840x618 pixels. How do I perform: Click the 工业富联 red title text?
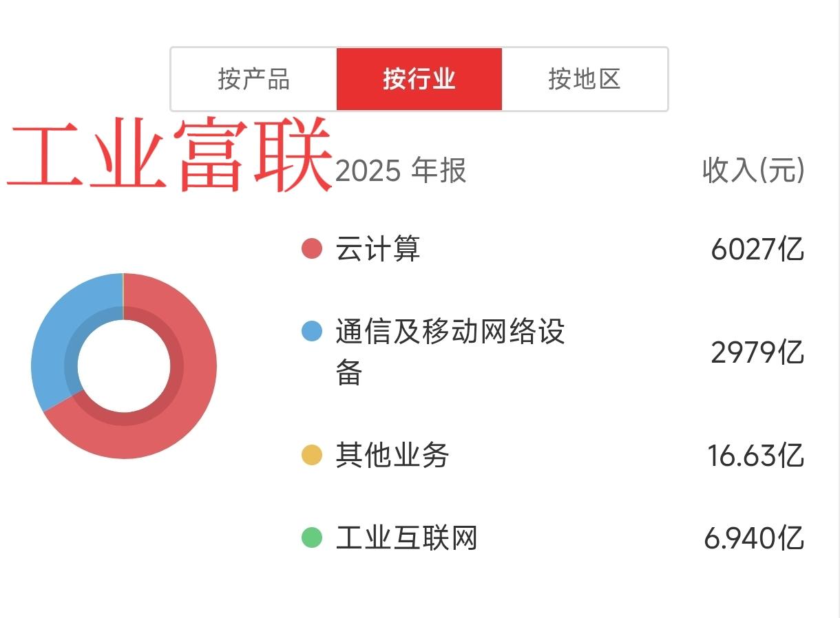tap(169, 157)
